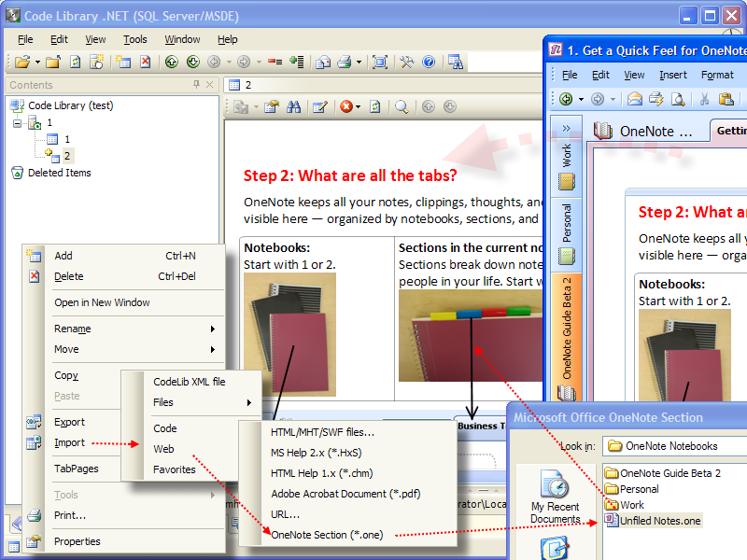Click the green back arrow in OneNote toolbar

tap(566, 99)
